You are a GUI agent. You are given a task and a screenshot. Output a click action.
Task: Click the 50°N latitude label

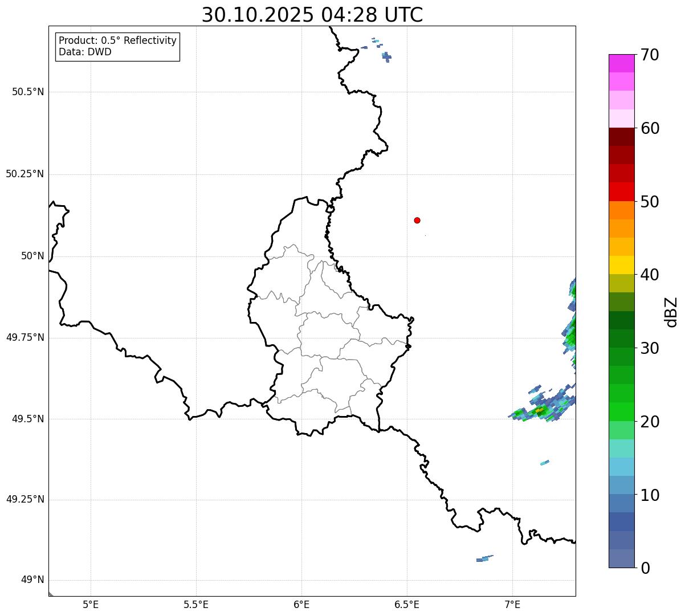point(32,256)
